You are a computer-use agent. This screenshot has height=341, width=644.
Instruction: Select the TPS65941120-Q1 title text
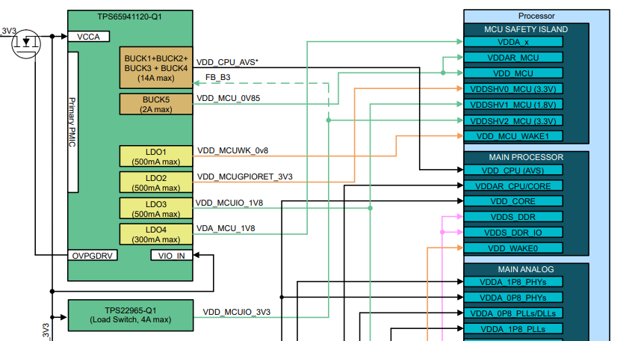pyautogui.click(x=129, y=17)
